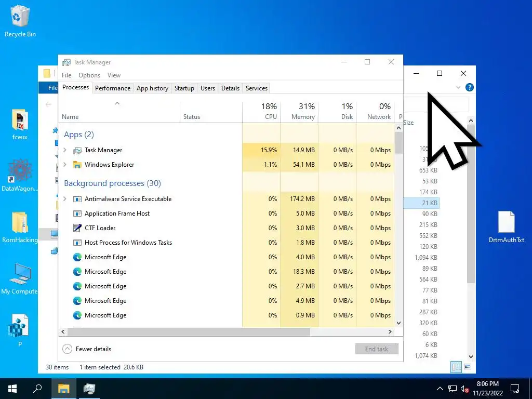Screen dimensions: 532x399
Task: Sort processes by Disk column
Action: 337,112
